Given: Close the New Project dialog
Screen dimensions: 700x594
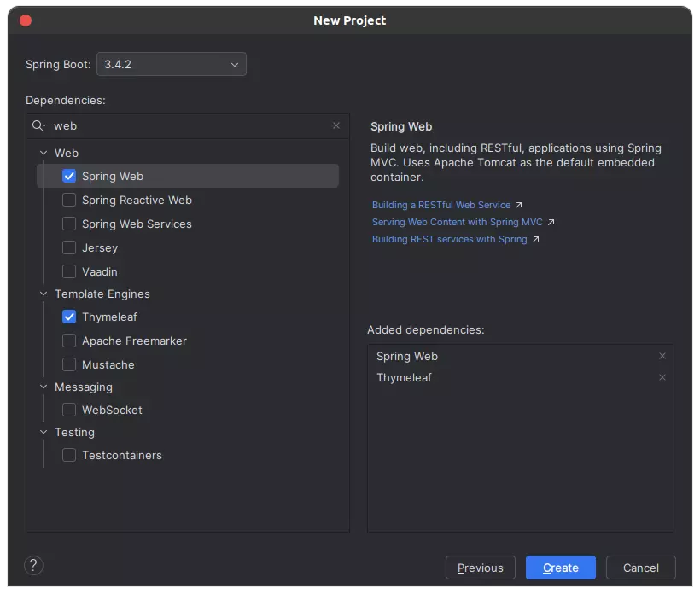Looking at the screenshot, I should coord(26,20).
